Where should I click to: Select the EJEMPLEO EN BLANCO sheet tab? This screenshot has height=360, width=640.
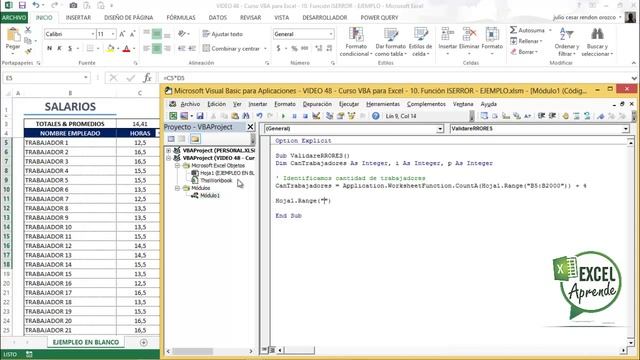[x=86, y=342]
